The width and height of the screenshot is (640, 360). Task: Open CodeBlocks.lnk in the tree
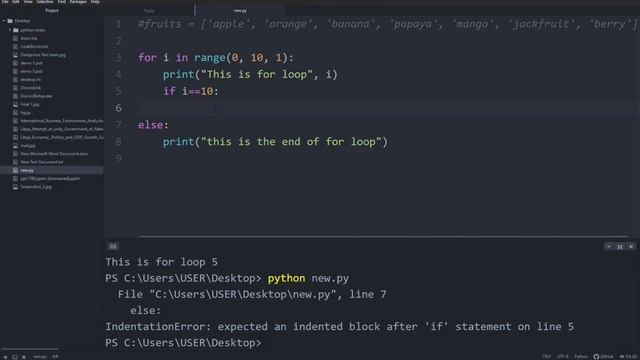(x=34, y=47)
